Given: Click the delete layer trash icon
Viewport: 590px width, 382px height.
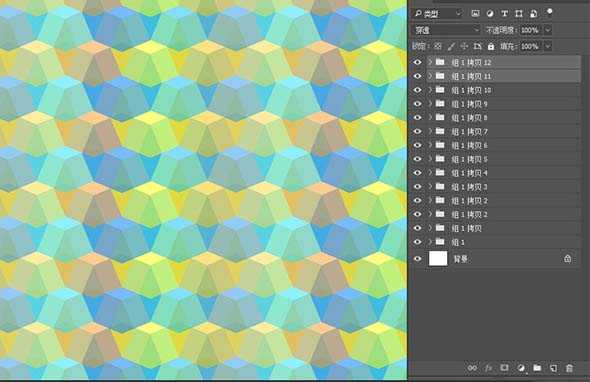Looking at the screenshot, I should tap(569, 368).
